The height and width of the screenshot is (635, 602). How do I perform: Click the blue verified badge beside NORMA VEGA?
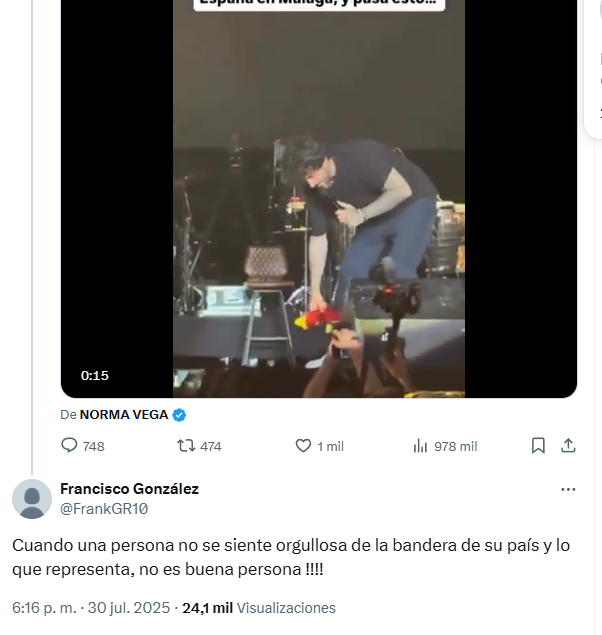[179, 415]
